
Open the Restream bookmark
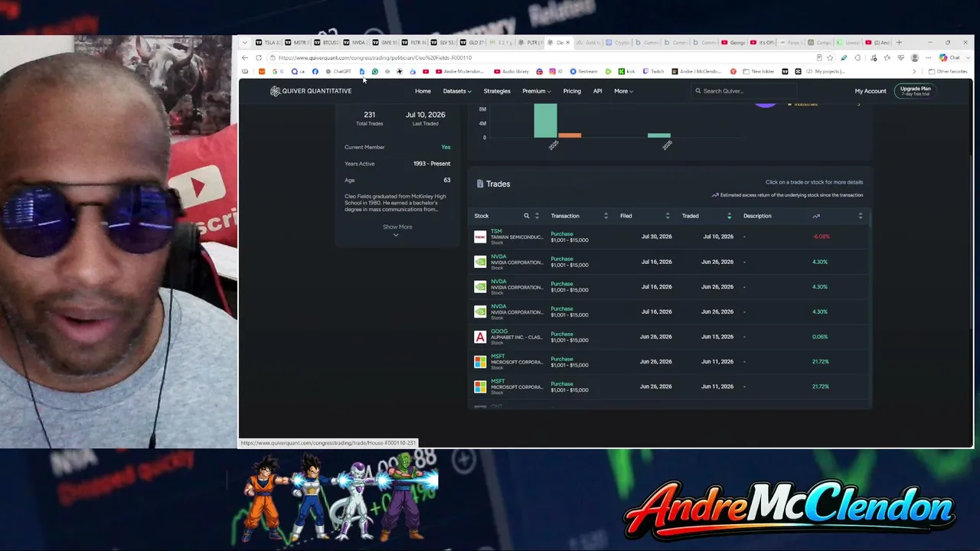point(583,72)
